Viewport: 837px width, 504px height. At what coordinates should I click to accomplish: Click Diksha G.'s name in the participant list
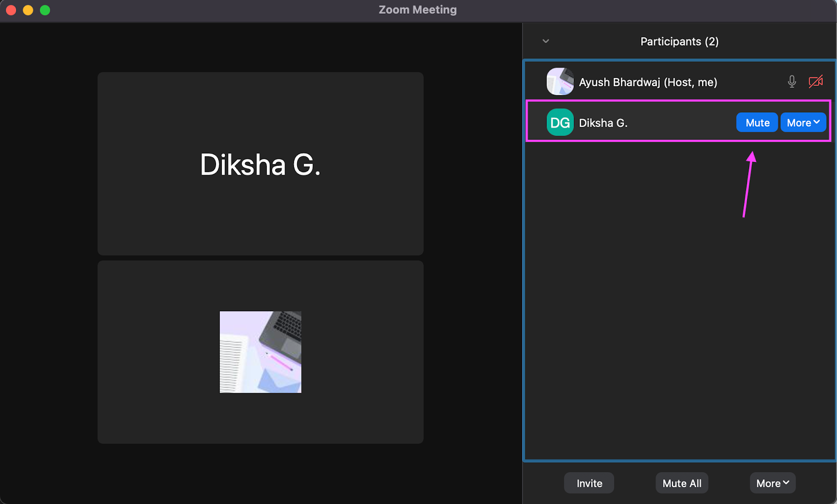tap(604, 122)
